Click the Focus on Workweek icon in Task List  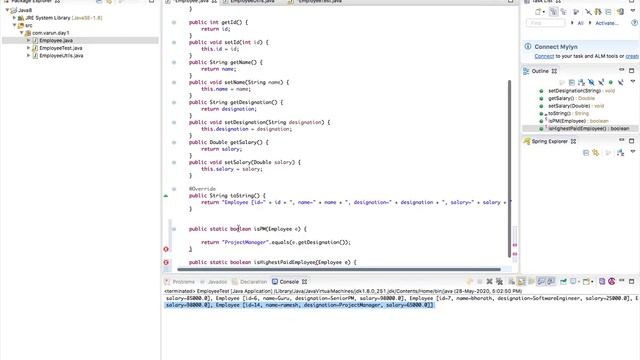pos(576,12)
